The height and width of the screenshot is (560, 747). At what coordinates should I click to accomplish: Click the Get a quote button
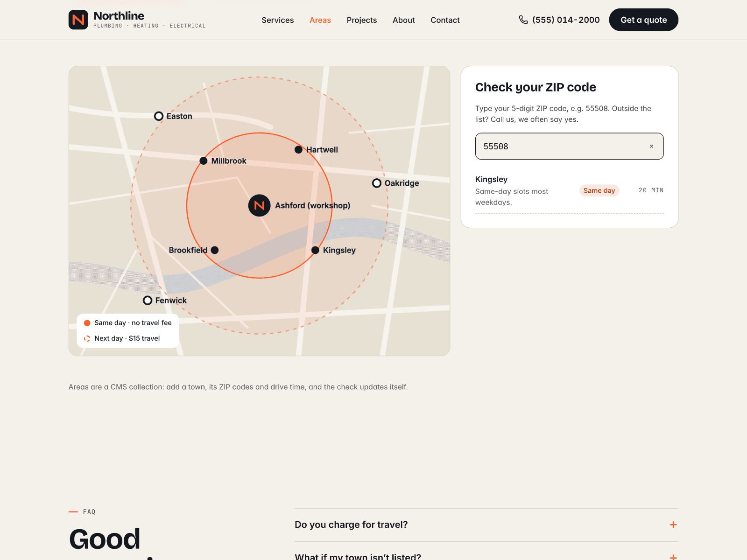643,20
